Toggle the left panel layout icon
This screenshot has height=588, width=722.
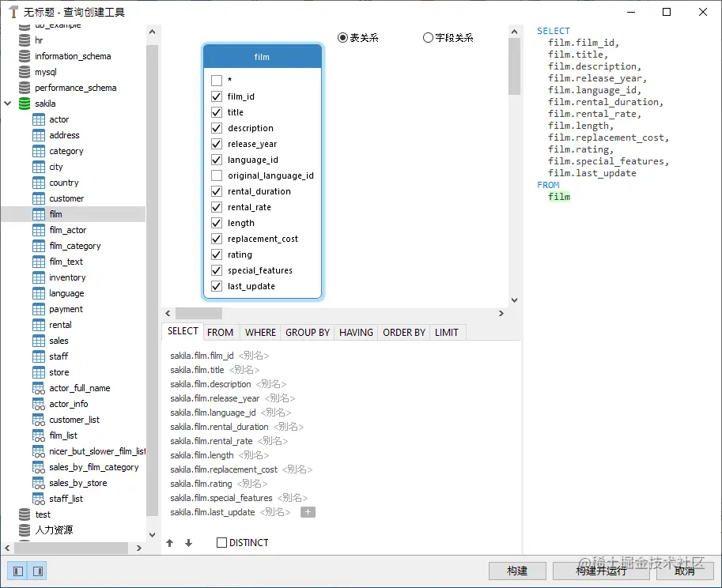coord(18,571)
